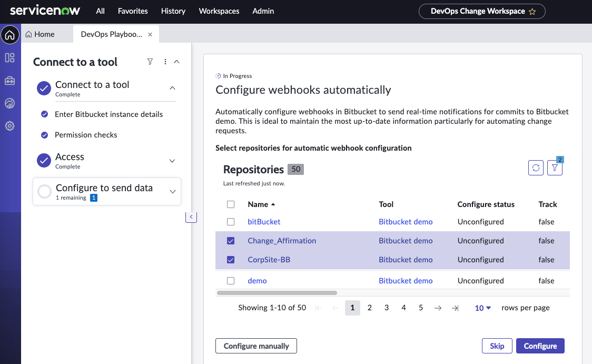Open the playbook more options menu
This screenshot has height=364, width=592.
(165, 62)
